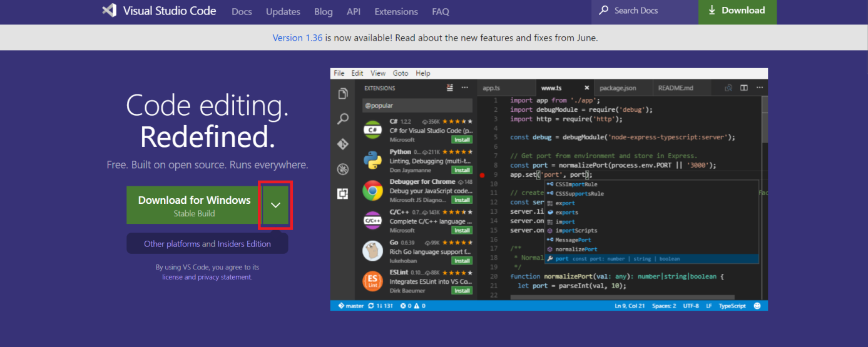Click the Debugger for Chrome logo
This screenshot has height=347, width=868.
point(373,191)
